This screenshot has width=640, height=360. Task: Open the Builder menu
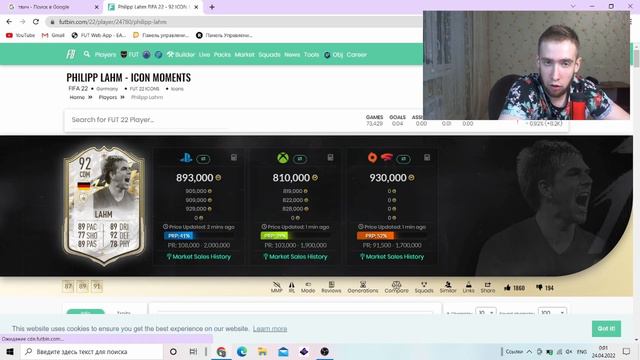[x=180, y=54]
